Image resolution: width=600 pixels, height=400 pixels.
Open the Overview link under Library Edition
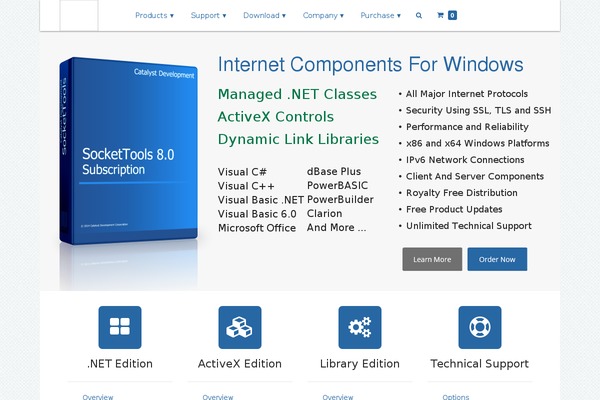[337, 397]
